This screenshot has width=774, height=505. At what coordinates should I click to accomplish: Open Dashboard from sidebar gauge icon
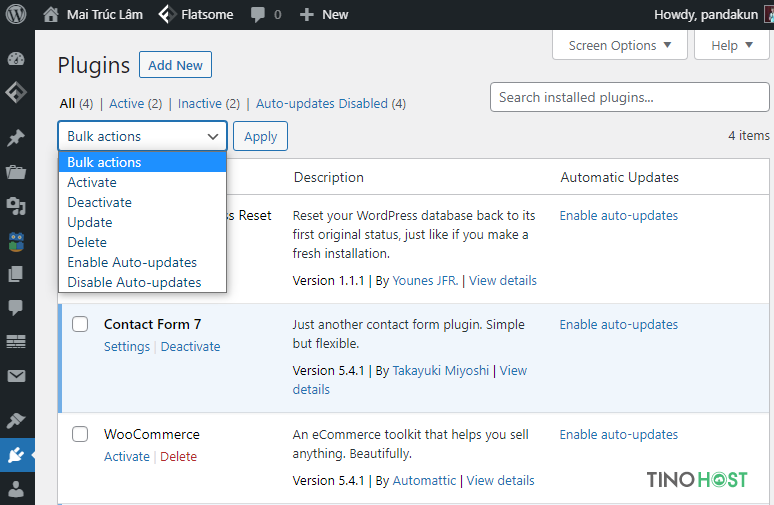pyautogui.click(x=16, y=59)
